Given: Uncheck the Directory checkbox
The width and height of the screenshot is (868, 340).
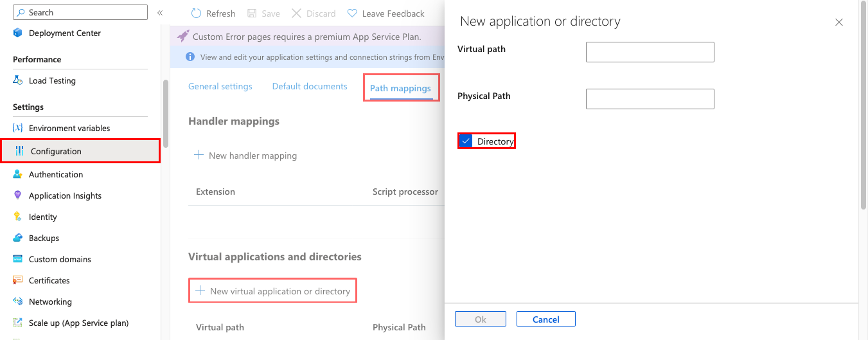Looking at the screenshot, I should coord(466,141).
